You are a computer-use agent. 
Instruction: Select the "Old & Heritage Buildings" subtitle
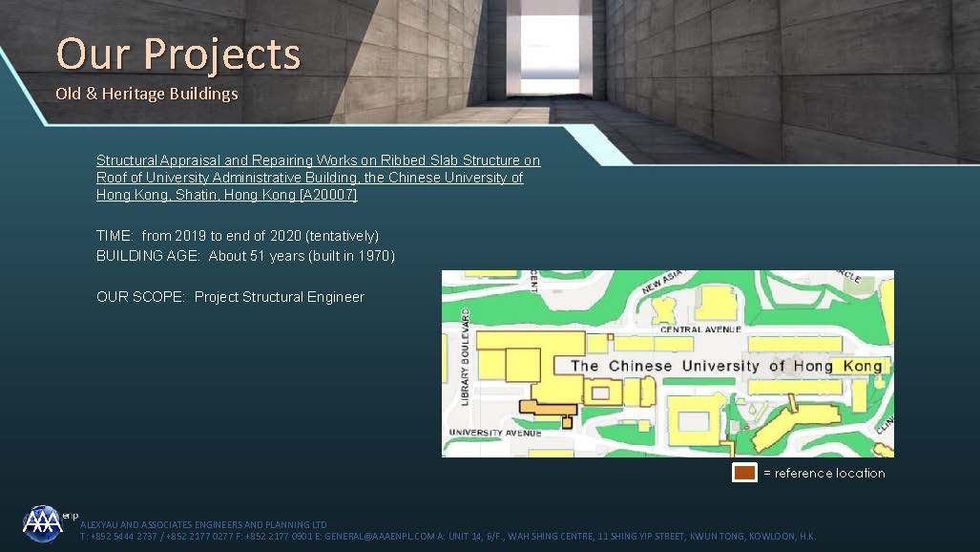[146, 94]
